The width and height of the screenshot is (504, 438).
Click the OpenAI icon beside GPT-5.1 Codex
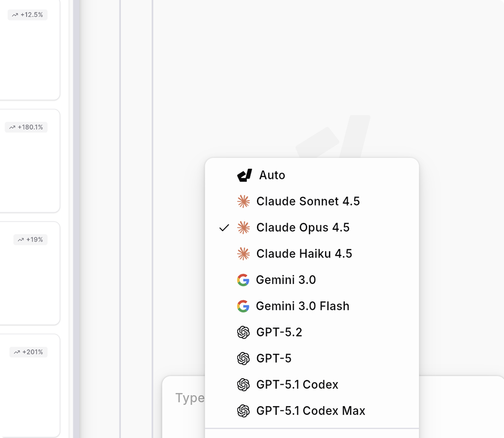[x=244, y=385]
